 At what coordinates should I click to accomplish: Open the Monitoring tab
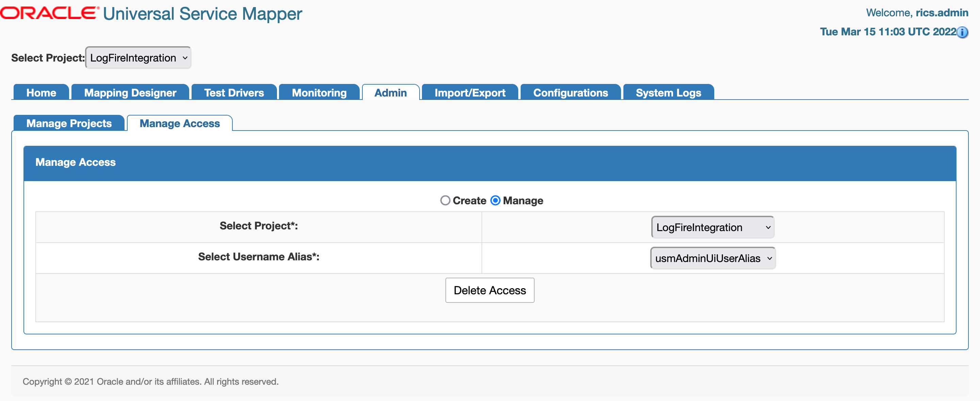click(x=319, y=92)
